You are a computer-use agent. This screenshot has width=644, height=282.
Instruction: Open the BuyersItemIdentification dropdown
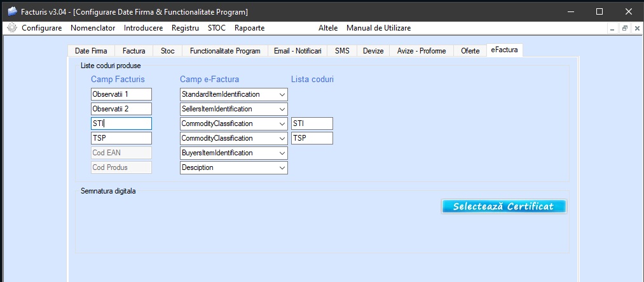pyautogui.click(x=234, y=153)
